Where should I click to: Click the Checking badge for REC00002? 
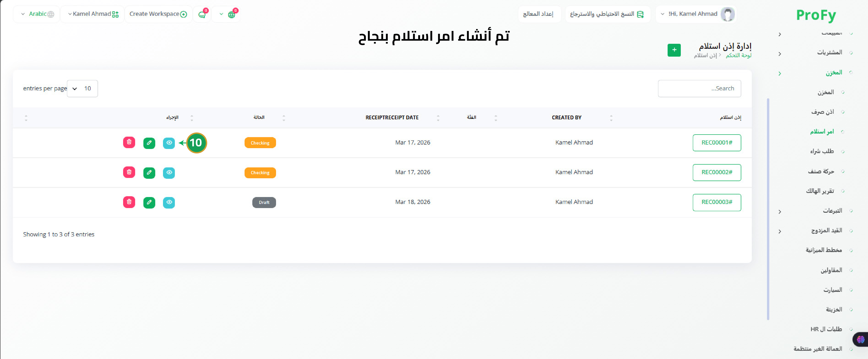coord(260,173)
